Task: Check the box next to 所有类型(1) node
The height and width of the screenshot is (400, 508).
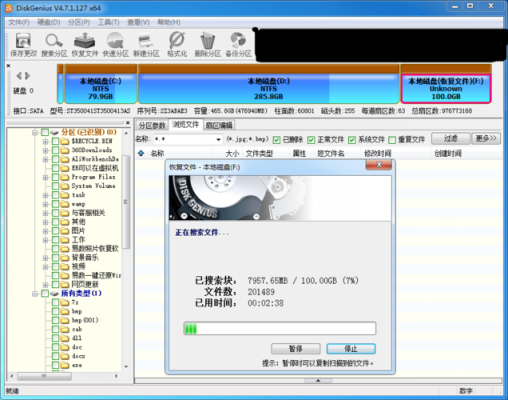Action: coord(45,293)
